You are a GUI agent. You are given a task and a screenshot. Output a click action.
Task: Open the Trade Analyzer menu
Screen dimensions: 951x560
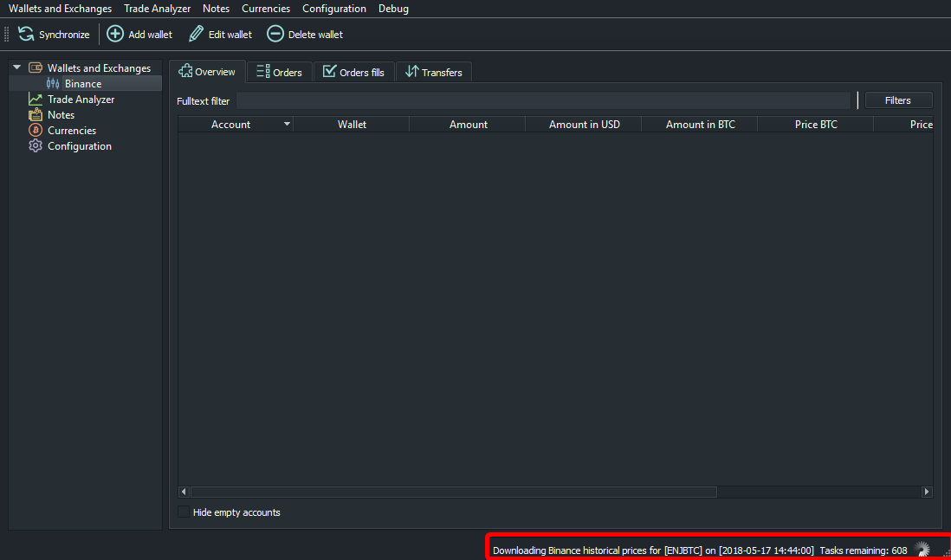[157, 9]
